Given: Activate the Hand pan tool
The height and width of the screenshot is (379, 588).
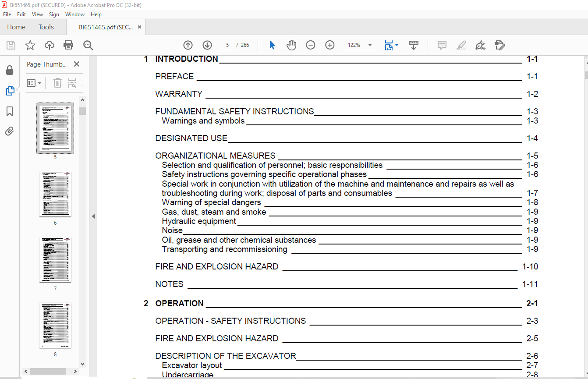Looking at the screenshot, I should [x=291, y=45].
